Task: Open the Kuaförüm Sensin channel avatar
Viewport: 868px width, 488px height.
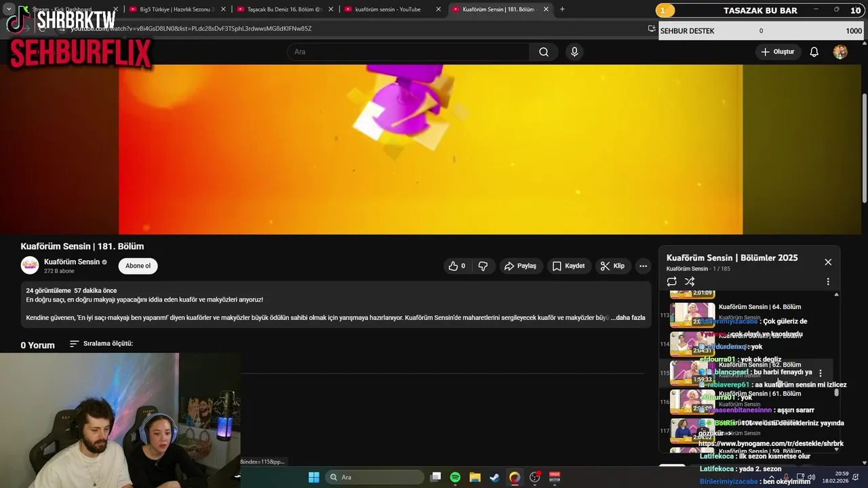Action: 30,265
